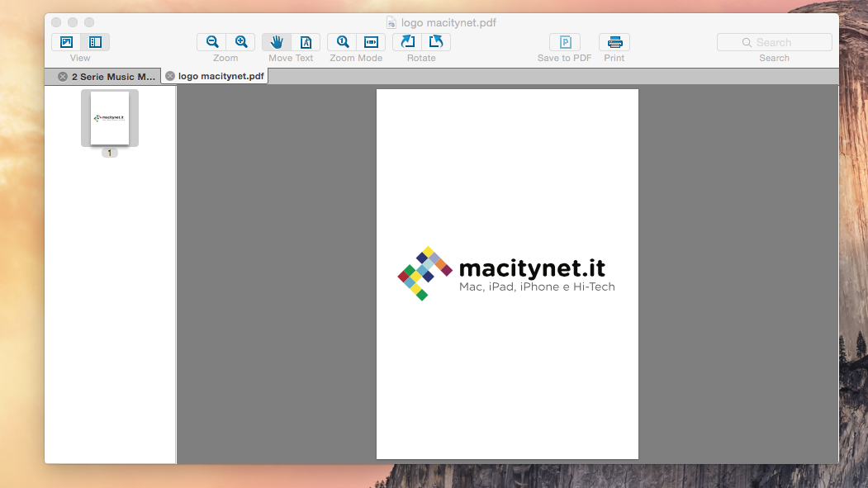The width and height of the screenshot is (868, 488).
Task: Click the zoom out magnifier icon
Action: (212, 42)
